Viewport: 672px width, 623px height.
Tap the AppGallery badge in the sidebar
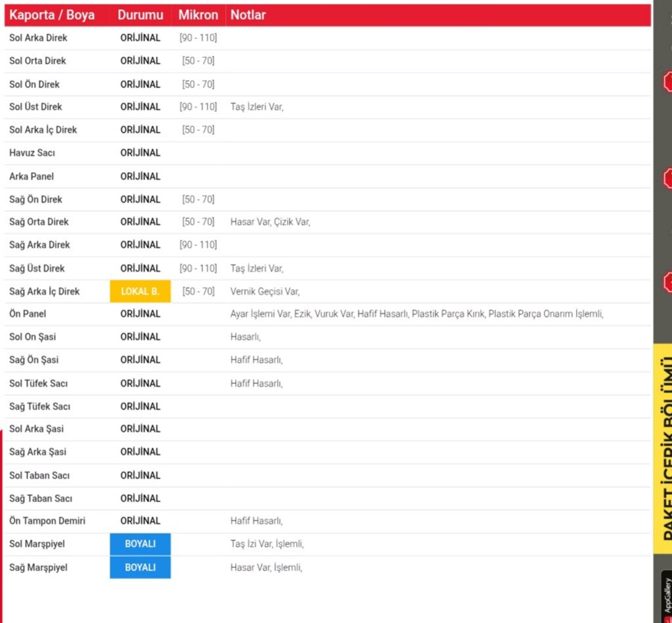pyautogui.click(x=667, y=597)
